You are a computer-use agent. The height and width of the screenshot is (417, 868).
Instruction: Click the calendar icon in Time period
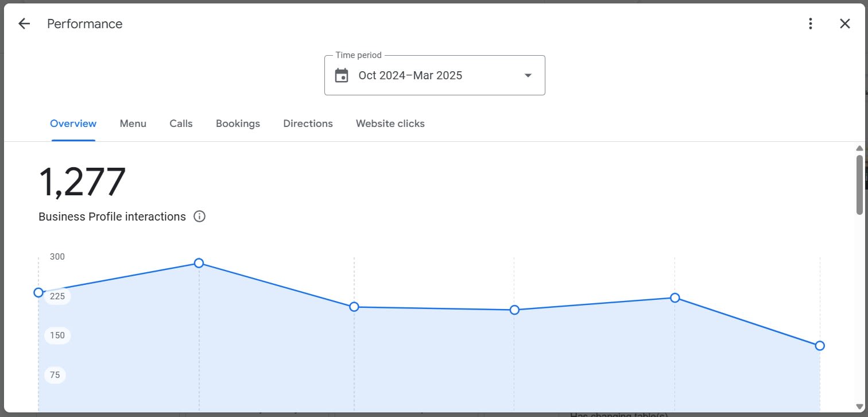pos(342,75)
